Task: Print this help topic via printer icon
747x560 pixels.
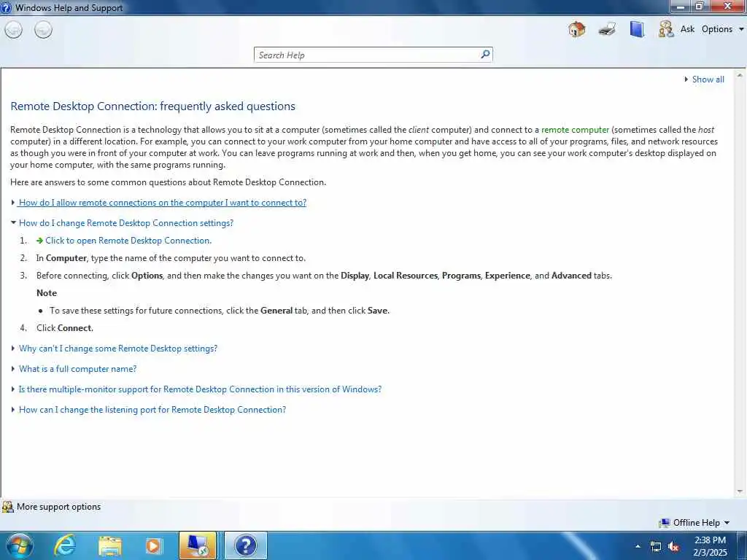Action: [x=607, y=29]
